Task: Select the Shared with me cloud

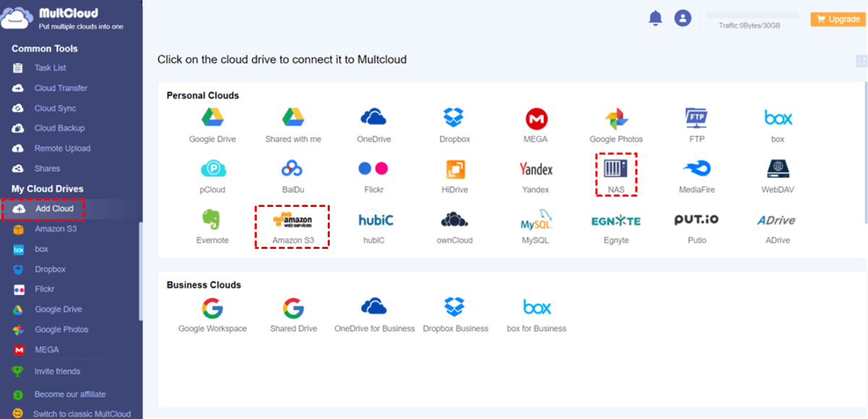Action: point(293,124)
